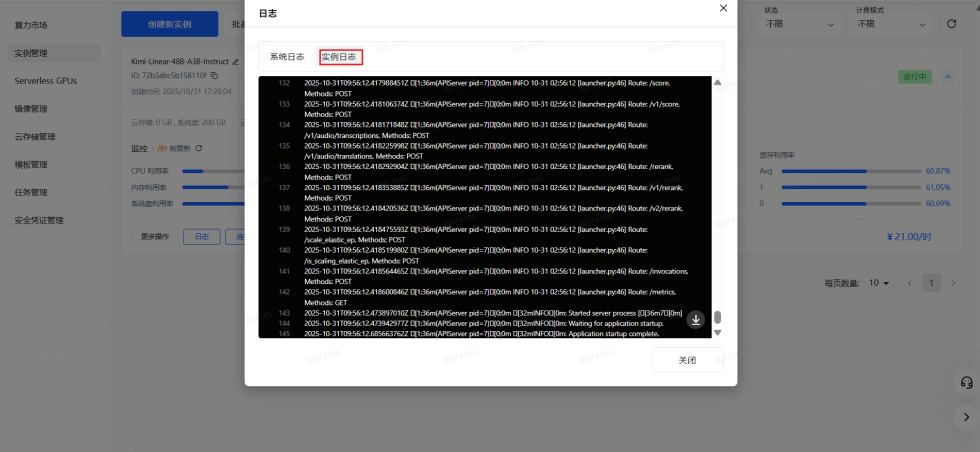The height and width of the screenshot is (452, 980).
Task: Click the 创建新实例 button
Action: [x=170, y=24]
